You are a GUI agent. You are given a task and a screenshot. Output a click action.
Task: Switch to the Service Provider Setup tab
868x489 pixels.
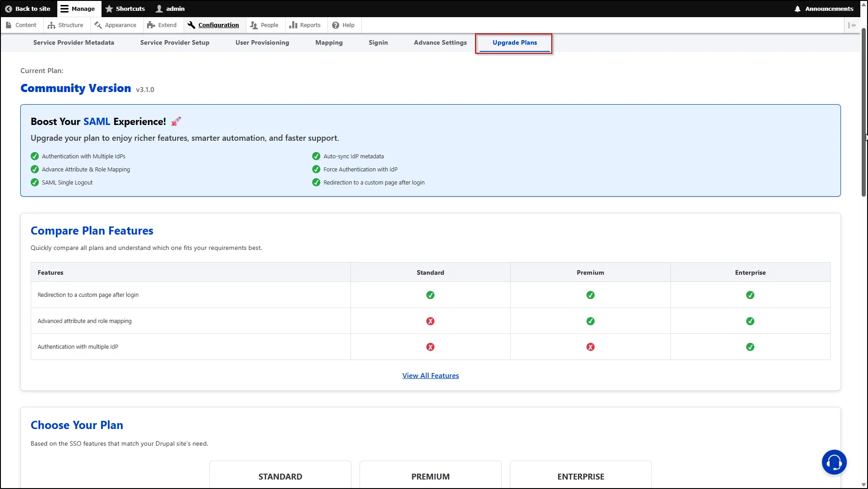175,42
